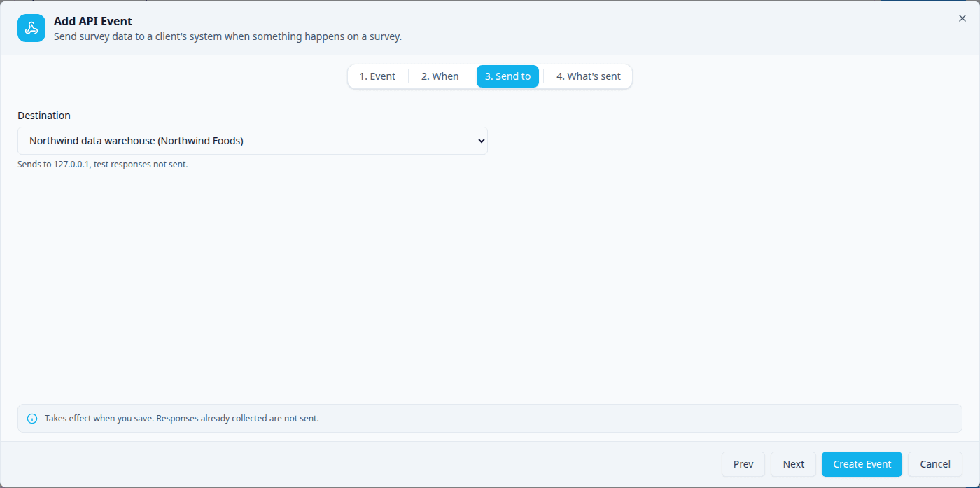The image size is (980, 488).
Task: Click the Add API Event title
Action: (93, 21)
